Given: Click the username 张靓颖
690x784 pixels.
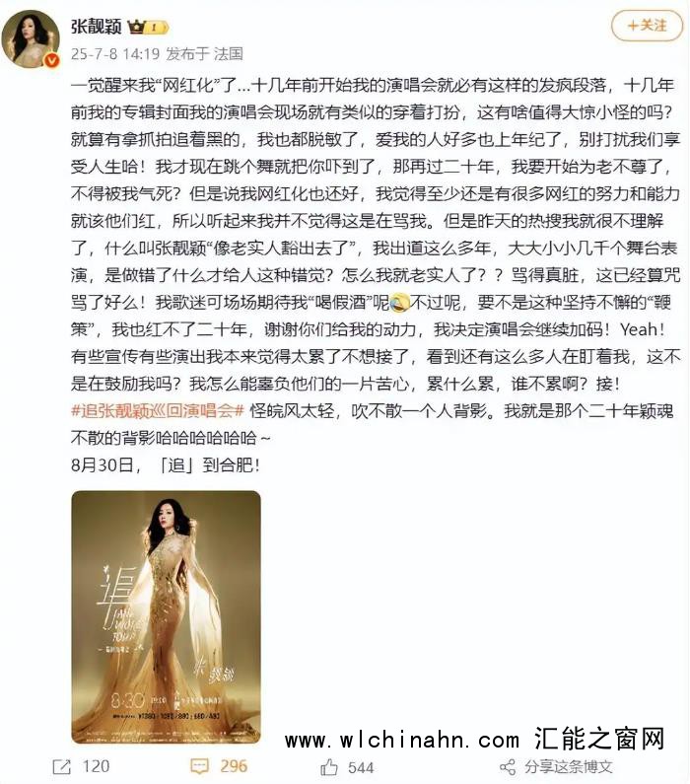Looking at the screenshot, I should [96, 26].
